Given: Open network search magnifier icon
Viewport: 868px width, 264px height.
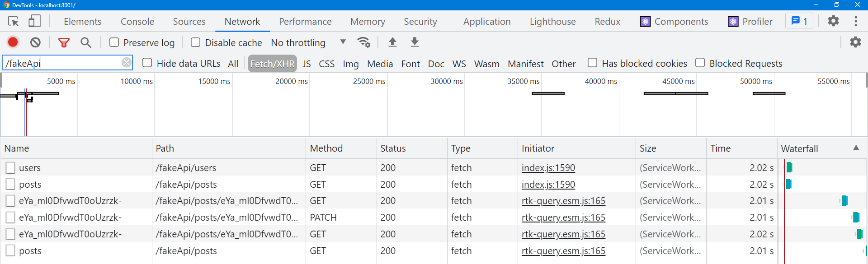Looking at the screenshot, I should click(85, 42).
